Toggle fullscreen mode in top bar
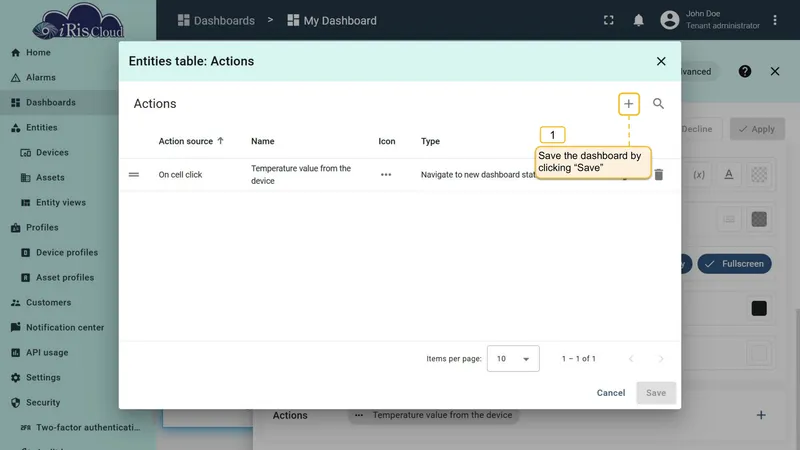The image size is (800, 450). 609,20
